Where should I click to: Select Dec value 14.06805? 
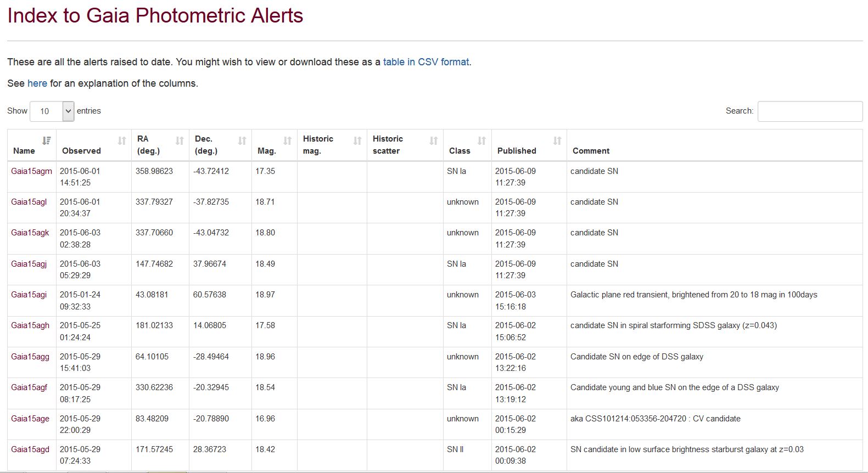209,325
